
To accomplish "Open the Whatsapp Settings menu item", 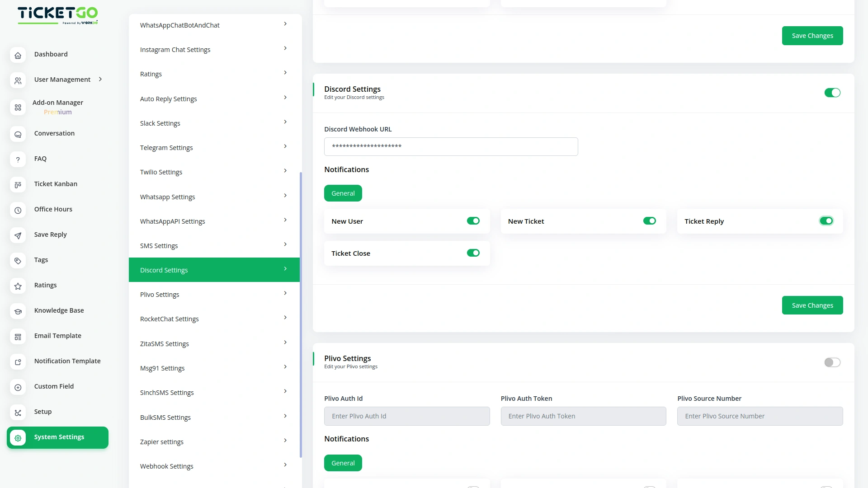I will click(214, 197).
